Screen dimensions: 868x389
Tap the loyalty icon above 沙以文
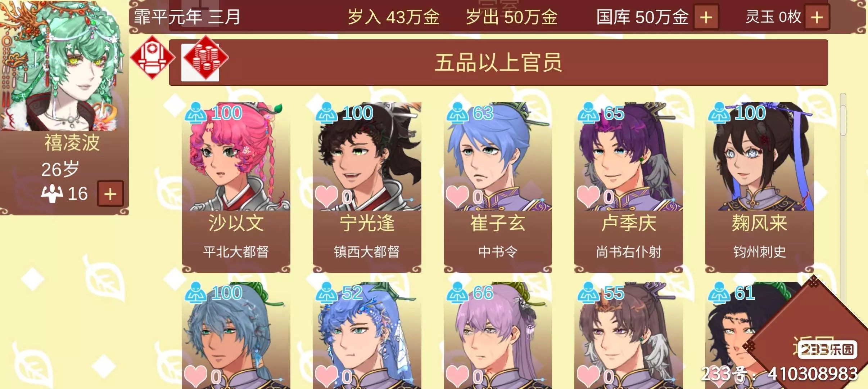(x=196, y=113)
